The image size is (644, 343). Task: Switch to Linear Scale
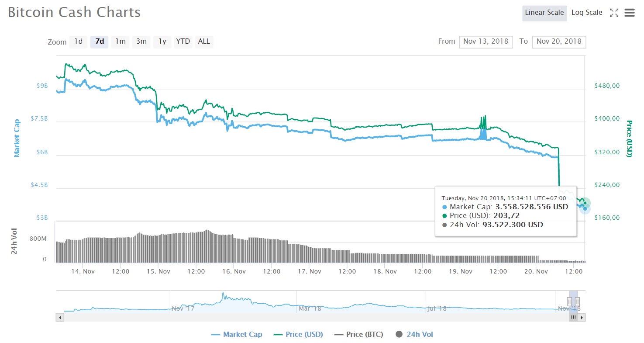[x=544, y=13]
